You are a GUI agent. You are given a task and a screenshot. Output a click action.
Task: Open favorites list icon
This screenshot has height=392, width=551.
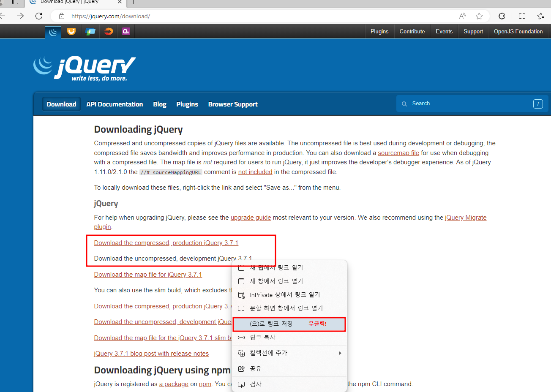(541, 16)
